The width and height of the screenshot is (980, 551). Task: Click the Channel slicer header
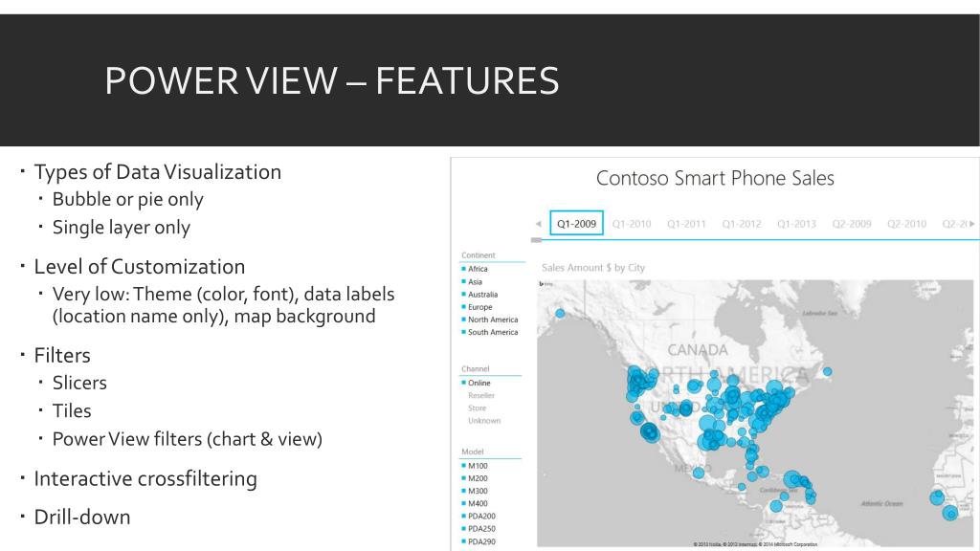click(x=475, y=368)
